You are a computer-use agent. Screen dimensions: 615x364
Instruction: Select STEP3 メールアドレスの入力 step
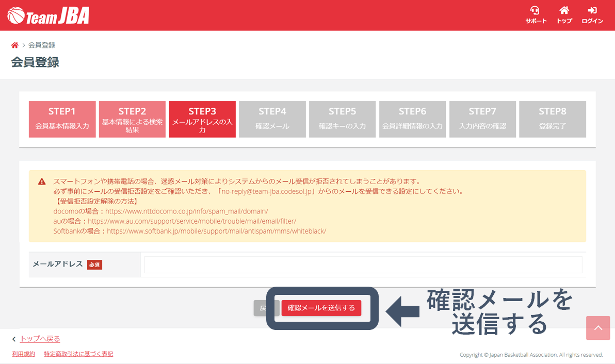tap(202, 119)
